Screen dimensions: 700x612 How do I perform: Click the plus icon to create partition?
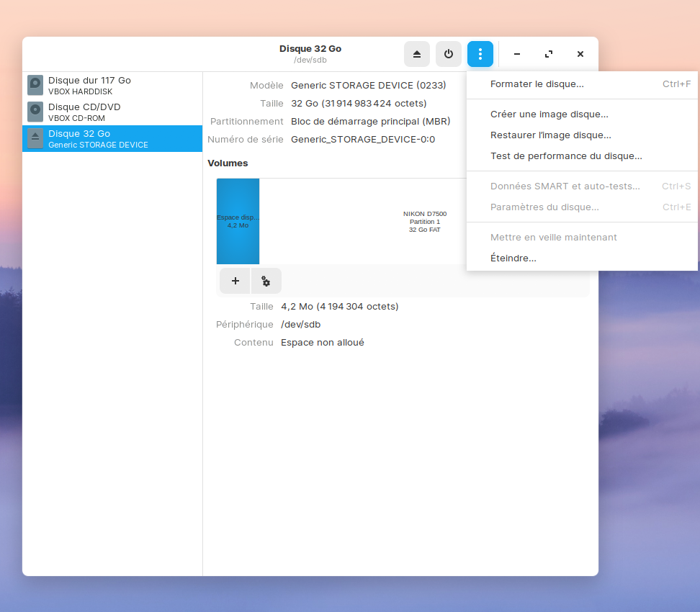coord(235,281)
